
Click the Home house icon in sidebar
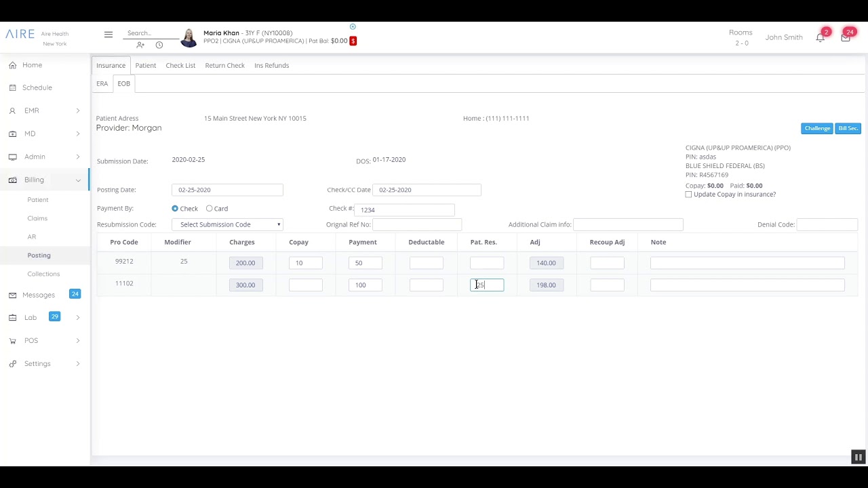13,65
